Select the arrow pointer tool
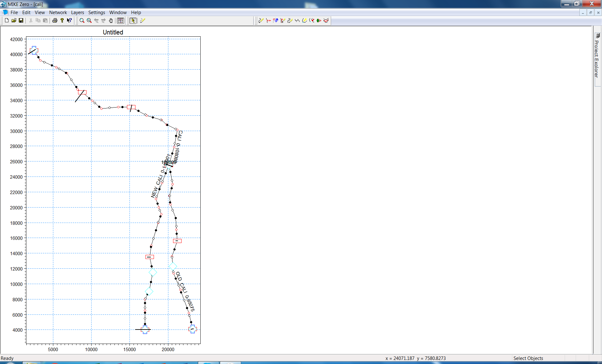The image size is (602, 364). coord(133,20)
